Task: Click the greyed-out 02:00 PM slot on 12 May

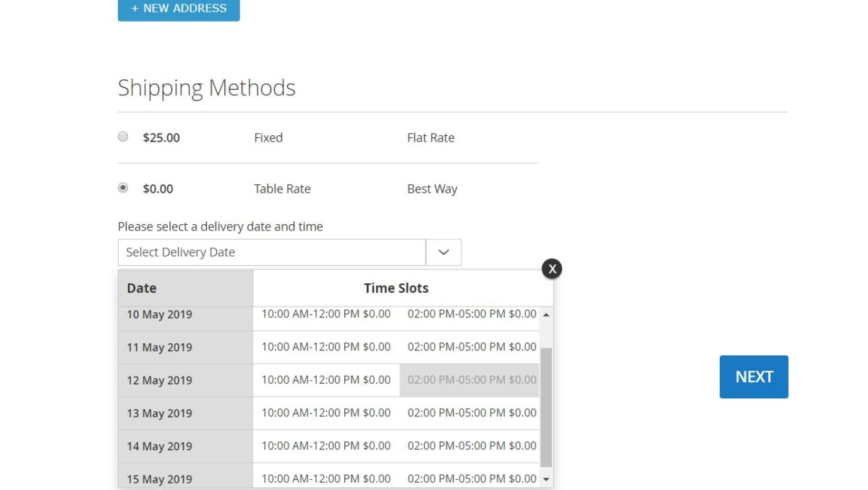Action: click(470, 380)
